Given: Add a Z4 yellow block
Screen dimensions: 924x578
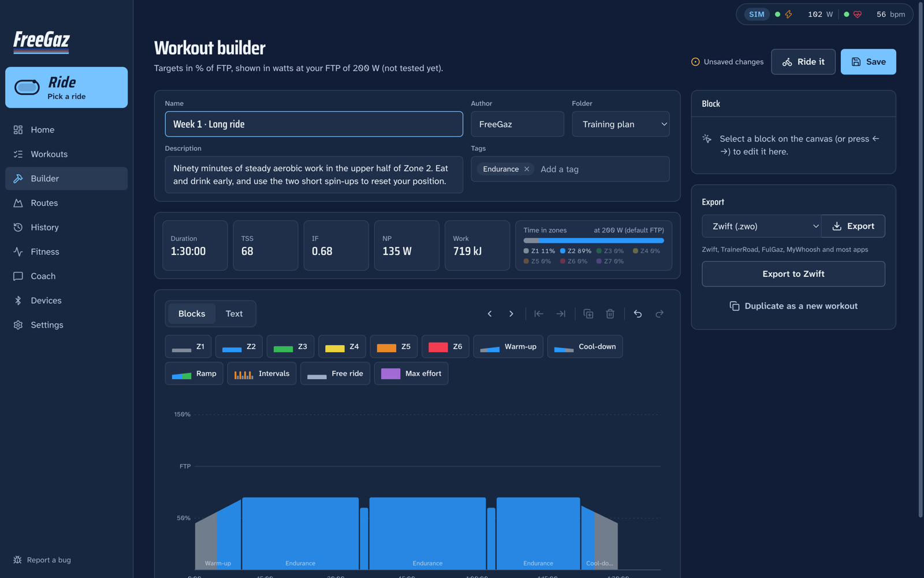Looking at the screenshot, I should pos(342,347).
